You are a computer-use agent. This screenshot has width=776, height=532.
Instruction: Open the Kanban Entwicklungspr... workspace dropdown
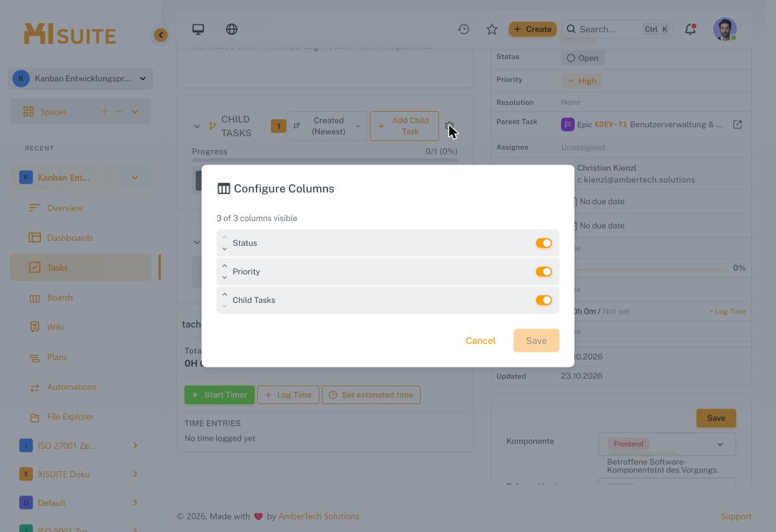pyautogui.click(x=81, y=79)
